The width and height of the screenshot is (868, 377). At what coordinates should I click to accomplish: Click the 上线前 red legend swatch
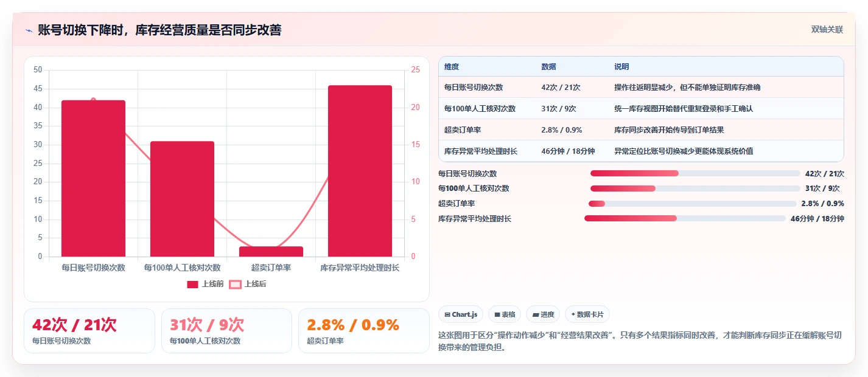point(192,284)
